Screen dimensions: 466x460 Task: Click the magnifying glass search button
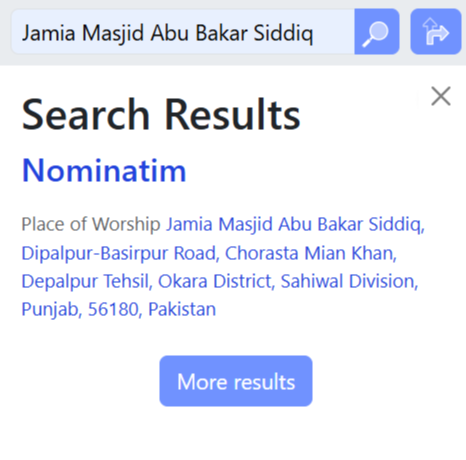[377, 32]
